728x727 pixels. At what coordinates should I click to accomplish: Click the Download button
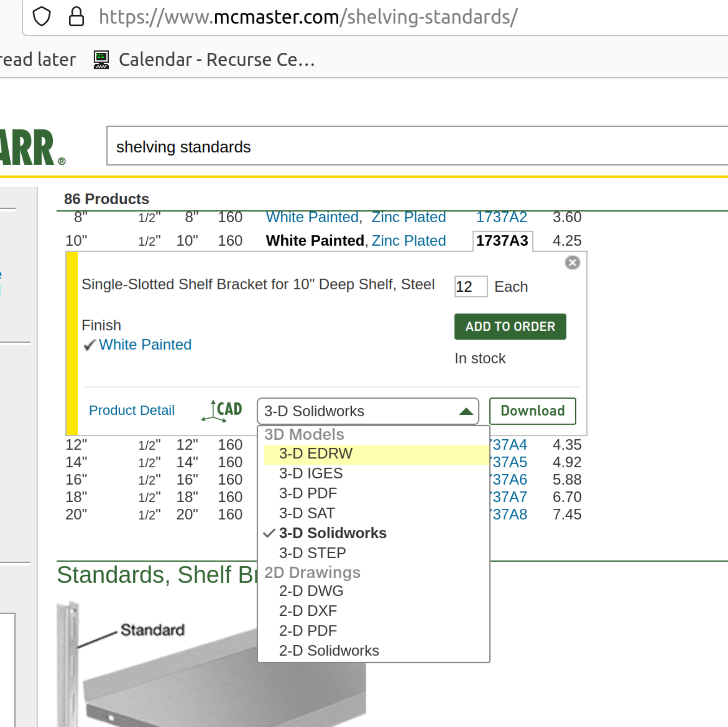(532, 410)
